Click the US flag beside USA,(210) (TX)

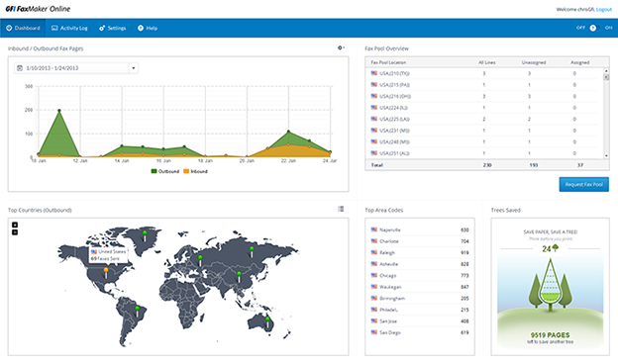pos(374,73)
